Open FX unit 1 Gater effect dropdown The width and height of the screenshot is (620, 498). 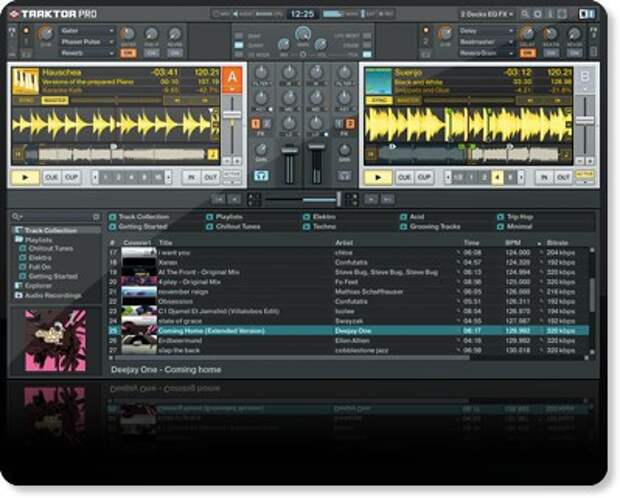coord(87,30)
